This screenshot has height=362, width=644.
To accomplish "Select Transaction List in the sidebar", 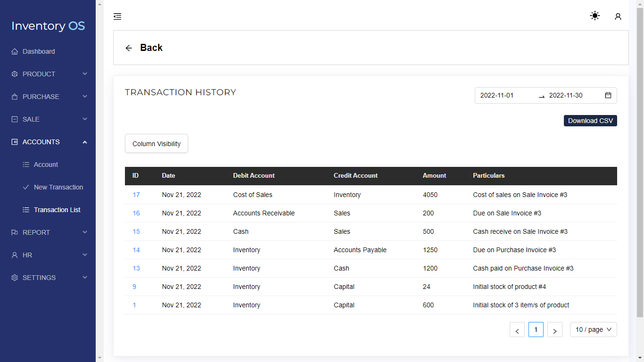I will tap(57, 210).
